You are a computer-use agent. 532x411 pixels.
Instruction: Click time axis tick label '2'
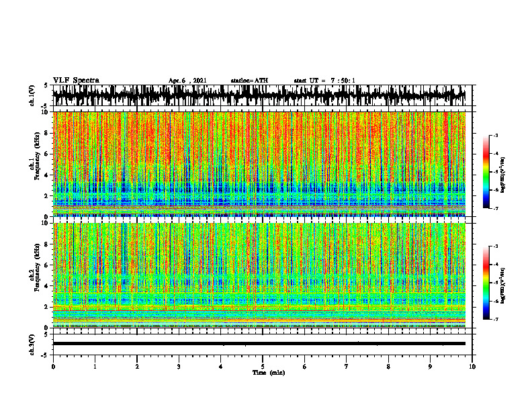pos(137,367)
